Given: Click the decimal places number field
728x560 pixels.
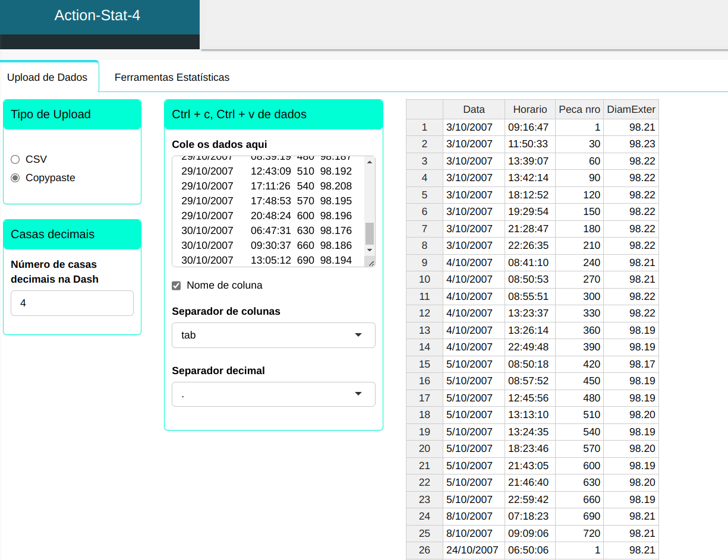Looking at the screenshot, I should (72, 303).
